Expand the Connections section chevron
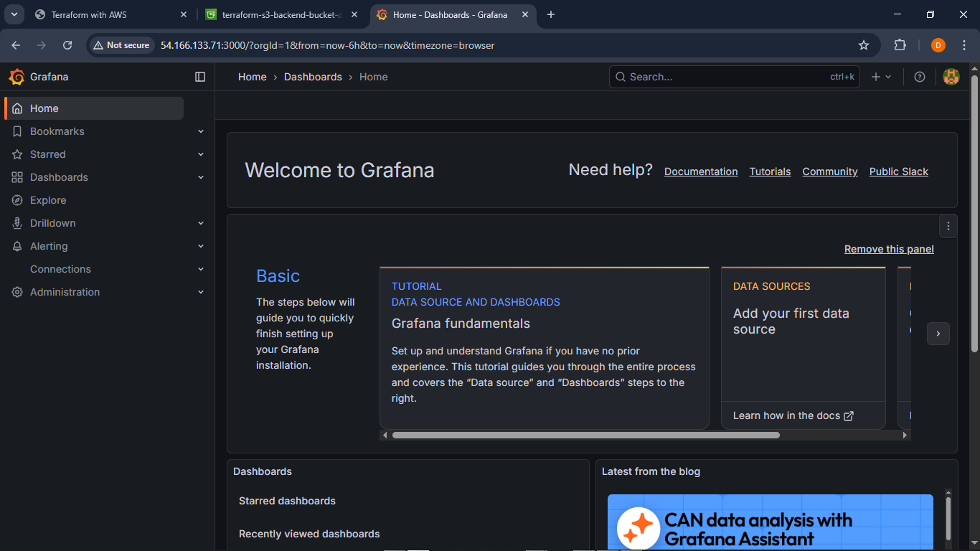The image size is (980, 551). point(201,269)
